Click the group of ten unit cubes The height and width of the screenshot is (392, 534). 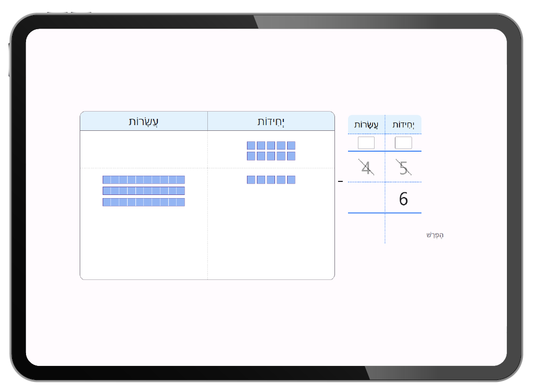click(x=271, y=151)
